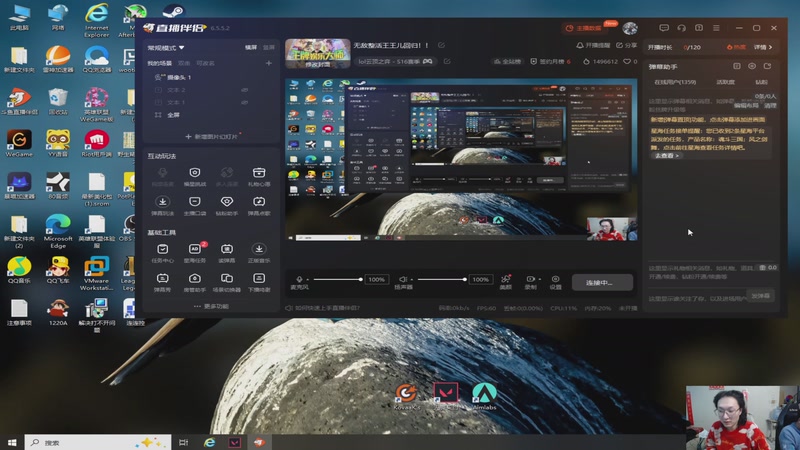The height and width of the screenshot is (450, 800).
Task: Click the 开播提醒 bell link
Action: (x=593, y=45)
